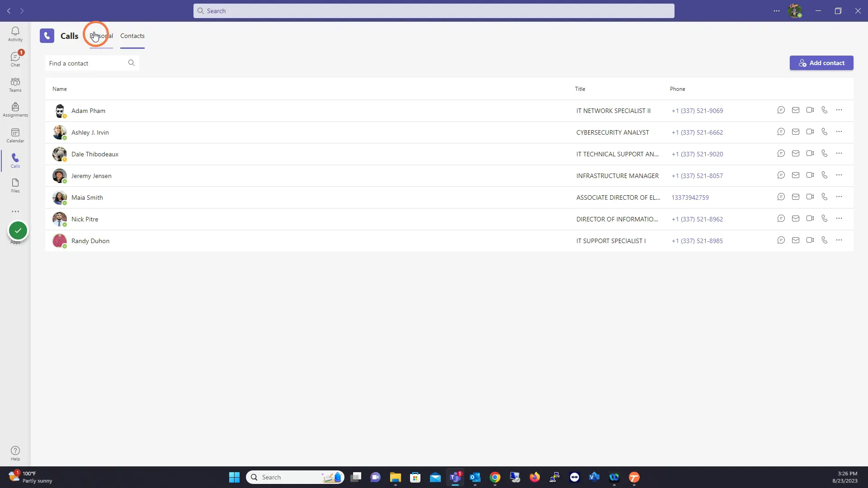Show more apps ellipsis in sidebar
This screenshot has width=868, height=488.
15,211
